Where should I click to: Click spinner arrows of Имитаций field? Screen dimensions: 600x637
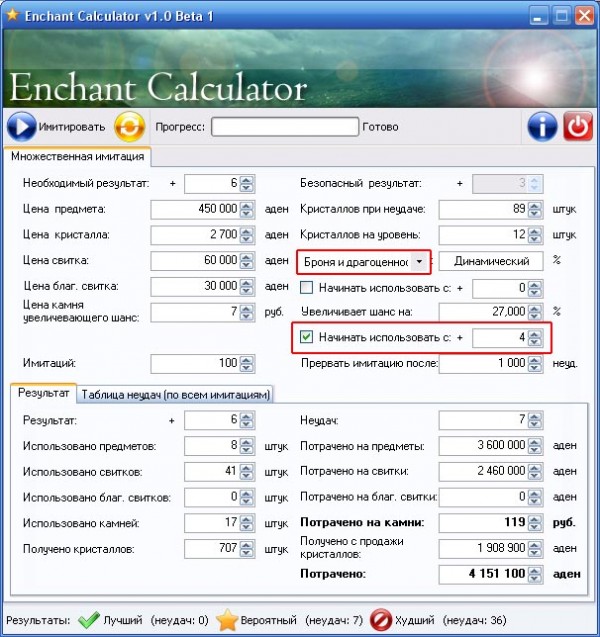tap(247, 363)
